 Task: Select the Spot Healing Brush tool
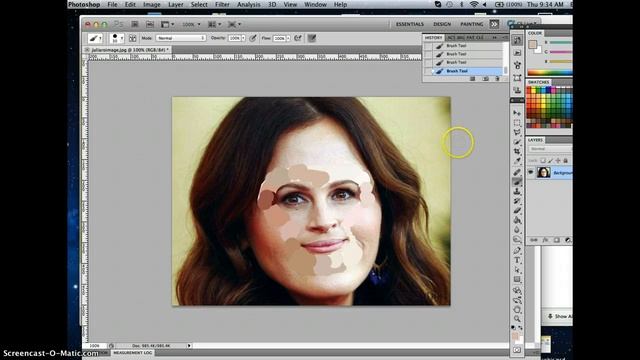pos(517,172)
